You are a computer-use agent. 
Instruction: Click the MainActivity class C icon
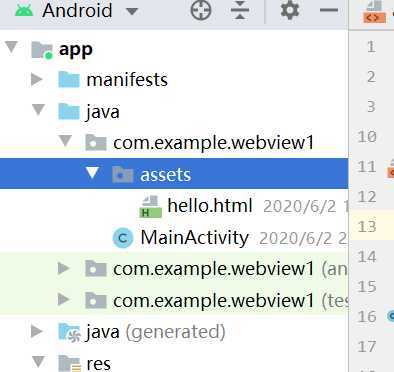[x=123, y=238]
